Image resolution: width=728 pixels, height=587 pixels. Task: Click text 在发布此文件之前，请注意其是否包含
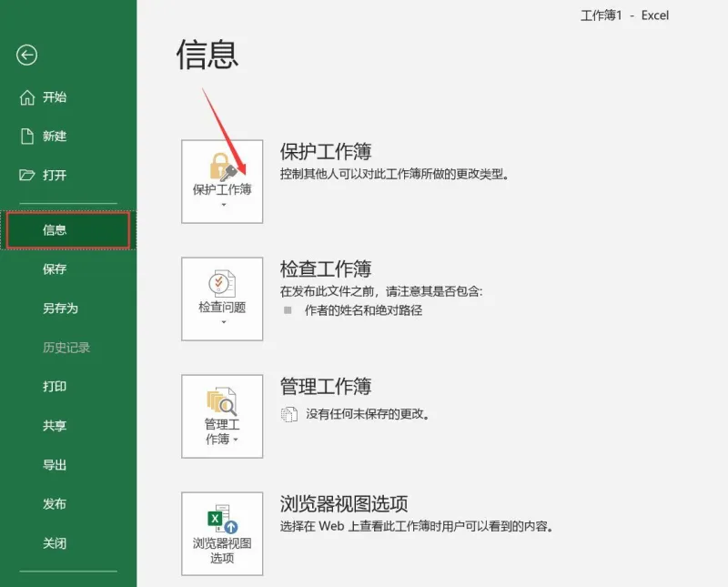[381, 291]
